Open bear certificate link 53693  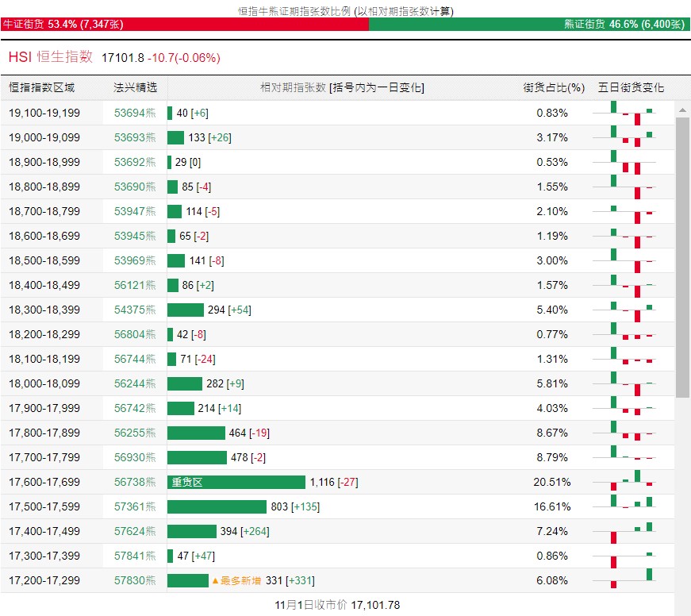point(135,137)
